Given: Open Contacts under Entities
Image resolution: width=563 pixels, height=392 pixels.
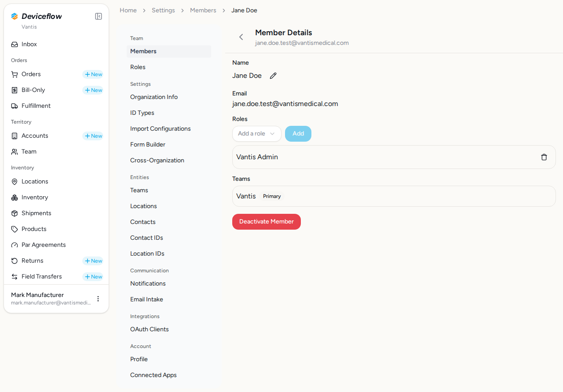Looking at the screenshot, I should tap(169, 222).
